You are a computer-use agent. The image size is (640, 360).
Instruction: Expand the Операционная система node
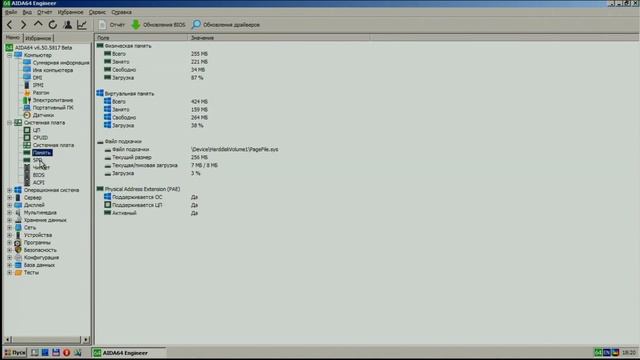[9, 190]
